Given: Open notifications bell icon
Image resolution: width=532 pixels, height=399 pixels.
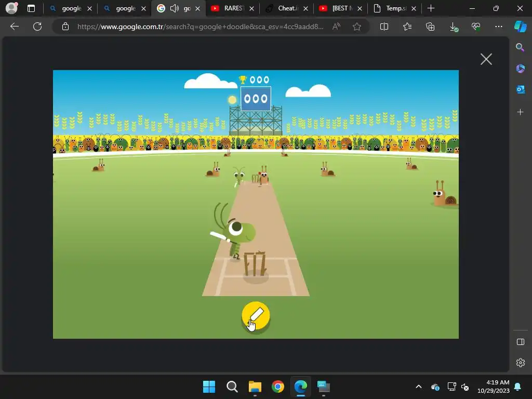Looking at the screenshot, I should pyautogui.click(x=517, y=387).
